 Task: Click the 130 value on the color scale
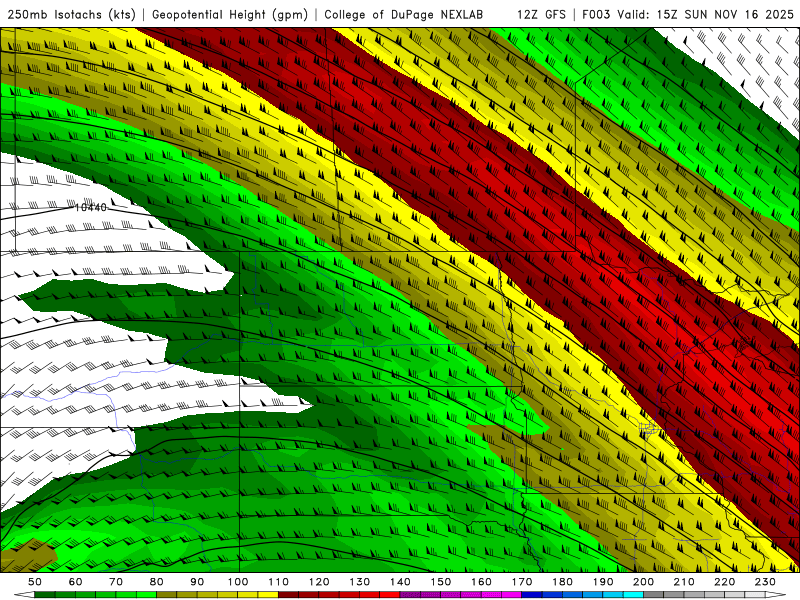pos(360,582)
